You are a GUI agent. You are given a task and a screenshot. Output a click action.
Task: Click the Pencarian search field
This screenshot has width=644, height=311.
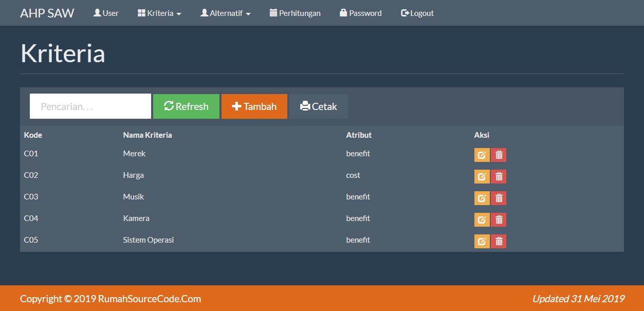(90, 106)
